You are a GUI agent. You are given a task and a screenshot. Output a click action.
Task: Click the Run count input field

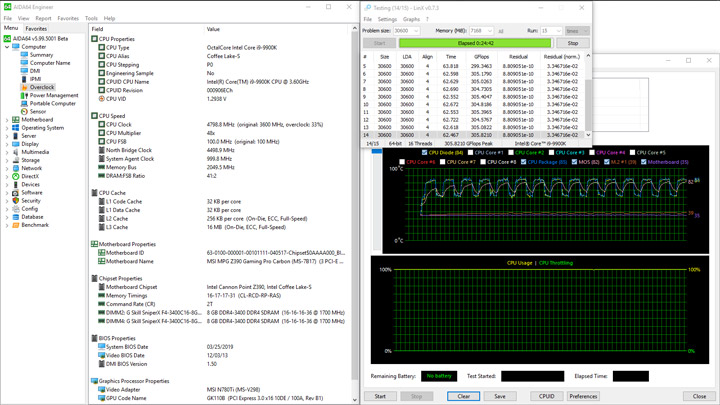point(550,31)
